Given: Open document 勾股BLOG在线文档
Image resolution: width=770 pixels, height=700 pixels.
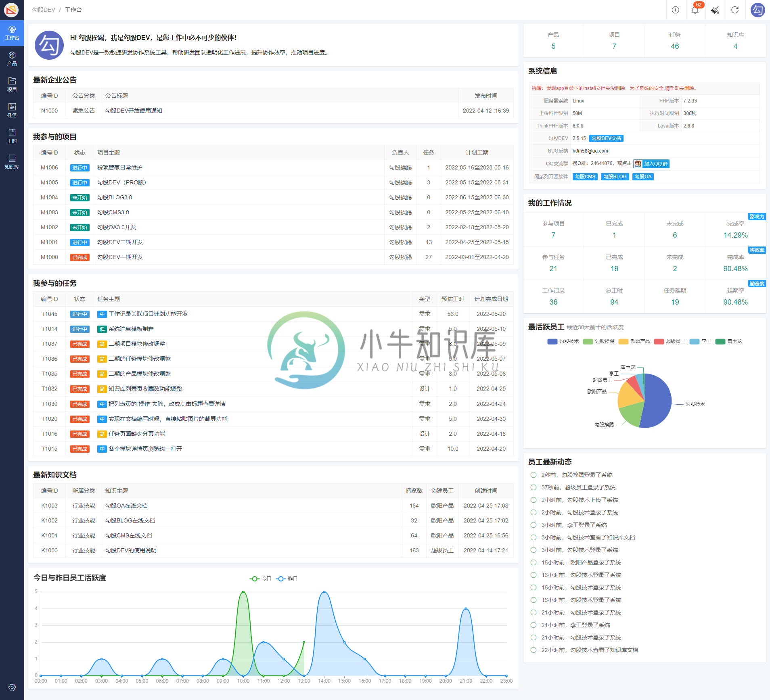Looking at the screenshot, I should pyautogui.click(x=130, y=520).
